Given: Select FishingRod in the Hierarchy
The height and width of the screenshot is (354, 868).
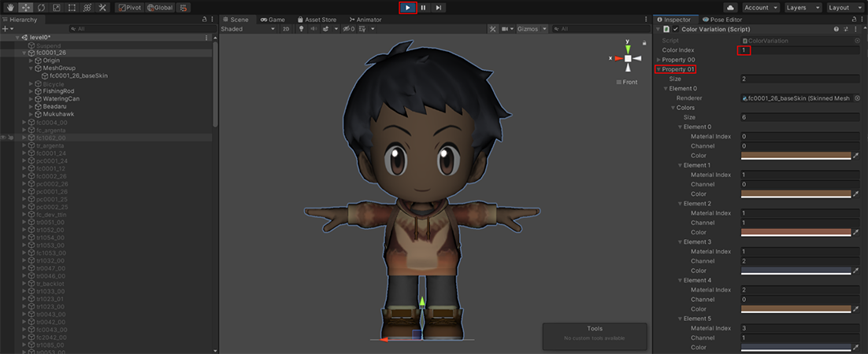Looking at the screenshot, I should click(x=58, y=91).
